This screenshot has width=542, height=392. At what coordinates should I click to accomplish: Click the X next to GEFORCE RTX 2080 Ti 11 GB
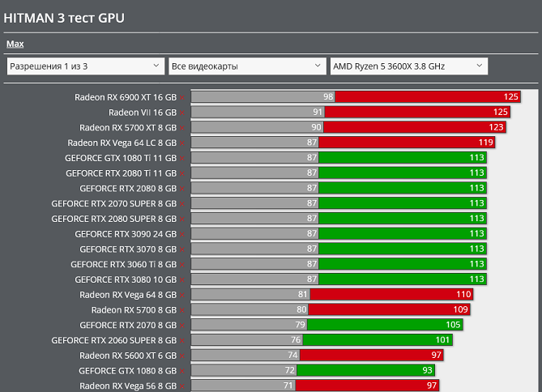point(181,174)
